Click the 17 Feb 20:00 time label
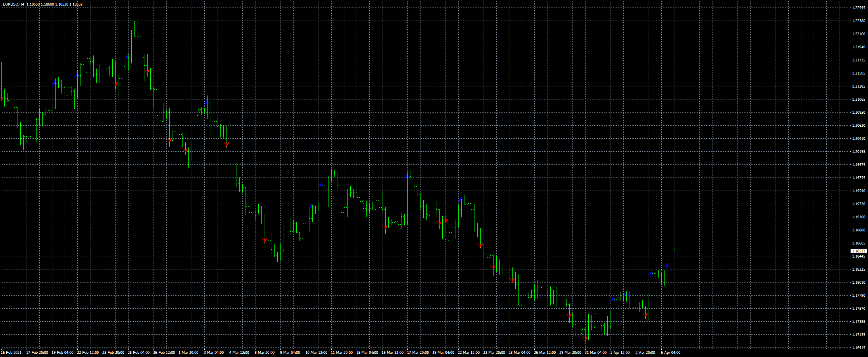 (x=37, y=352)
